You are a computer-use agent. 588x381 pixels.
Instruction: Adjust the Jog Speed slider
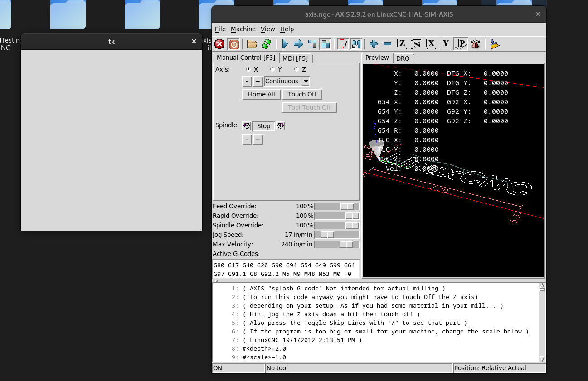click(337, 235)
